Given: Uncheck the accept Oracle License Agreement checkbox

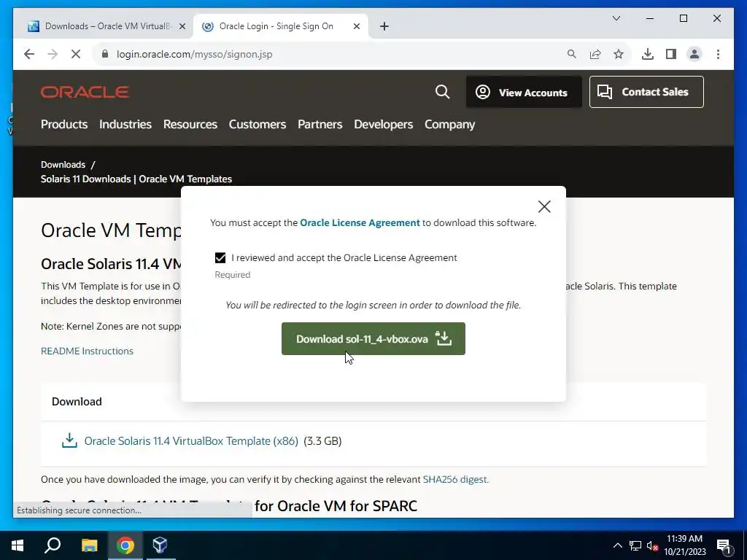Looking at the screenshot, I should [x=220, y=257].
